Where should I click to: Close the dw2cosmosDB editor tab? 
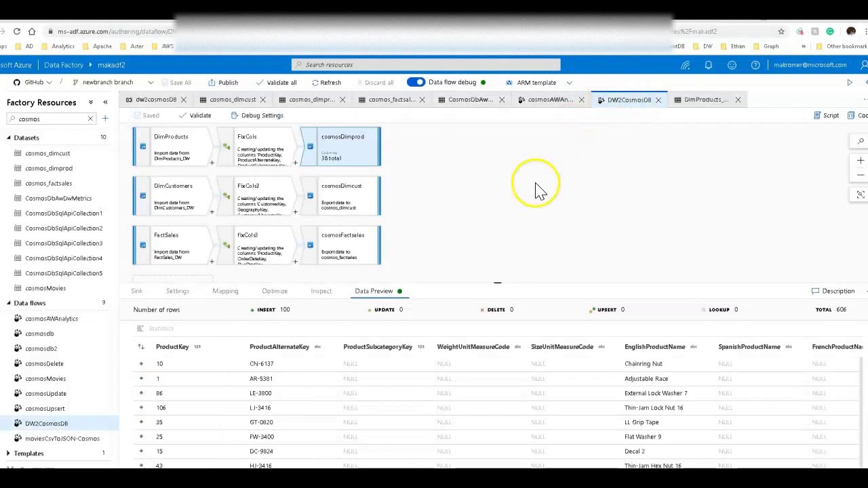pyautogui.click(x=183, y=100)
